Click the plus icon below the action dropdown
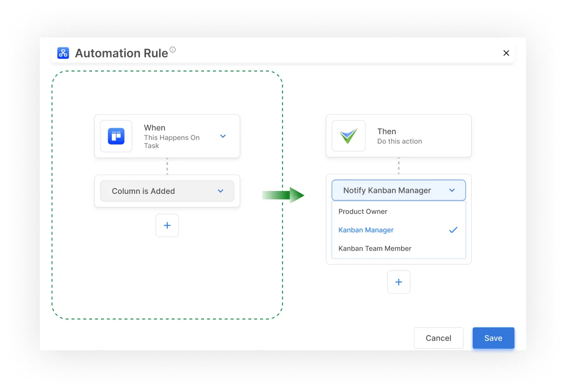566x392 pixels. (x=399, y=282)
